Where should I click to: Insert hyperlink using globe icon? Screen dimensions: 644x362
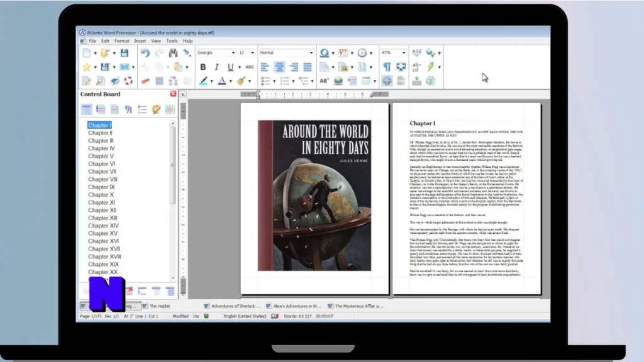click(338, 81)
